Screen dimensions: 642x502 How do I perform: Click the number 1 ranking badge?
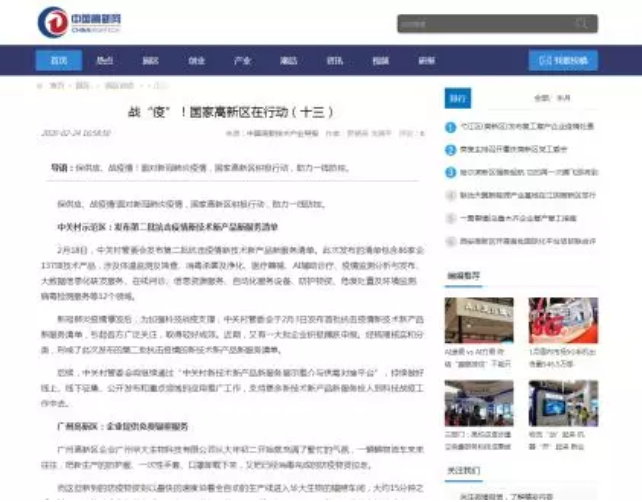(451, 127)
